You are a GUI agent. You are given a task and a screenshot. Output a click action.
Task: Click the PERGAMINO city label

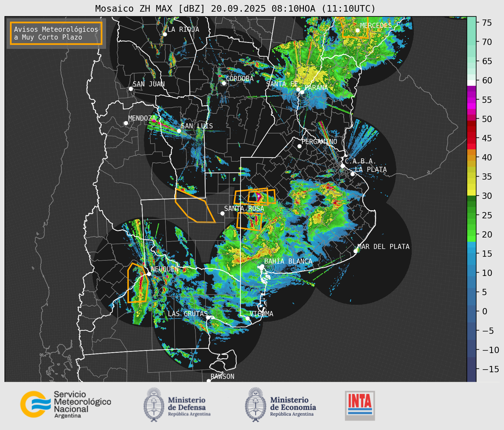(319, 141)
